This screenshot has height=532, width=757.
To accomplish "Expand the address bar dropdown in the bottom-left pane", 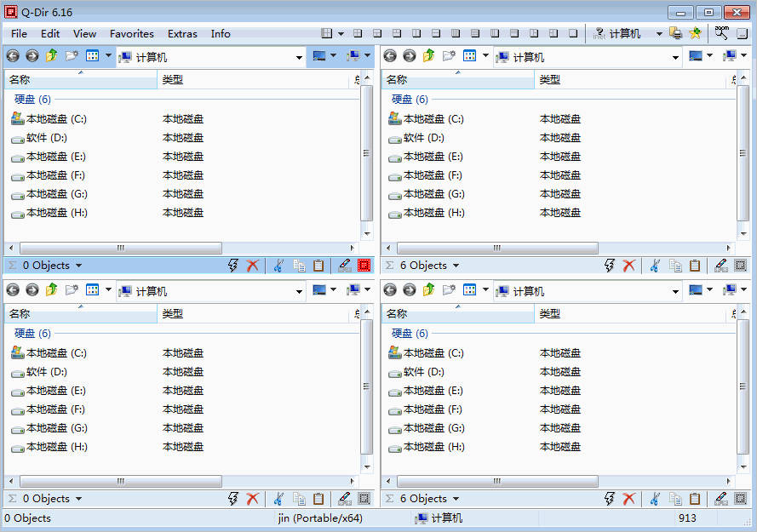I will pyautogui.click(x=300, y=292).
